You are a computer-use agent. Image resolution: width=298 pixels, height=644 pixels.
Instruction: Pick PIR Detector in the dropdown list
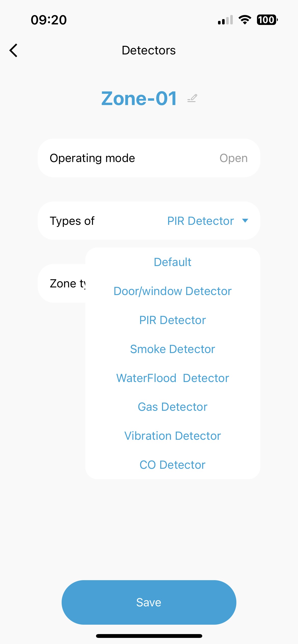(172, 320)
